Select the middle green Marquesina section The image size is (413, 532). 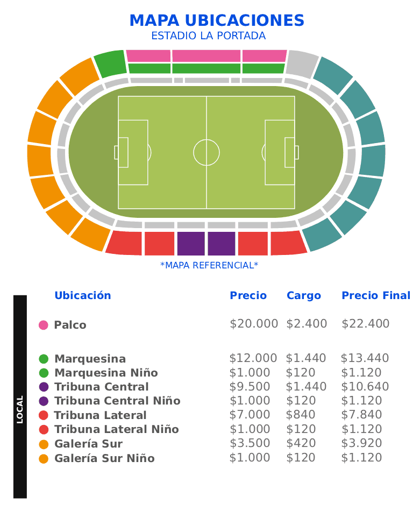click(206, 68)
